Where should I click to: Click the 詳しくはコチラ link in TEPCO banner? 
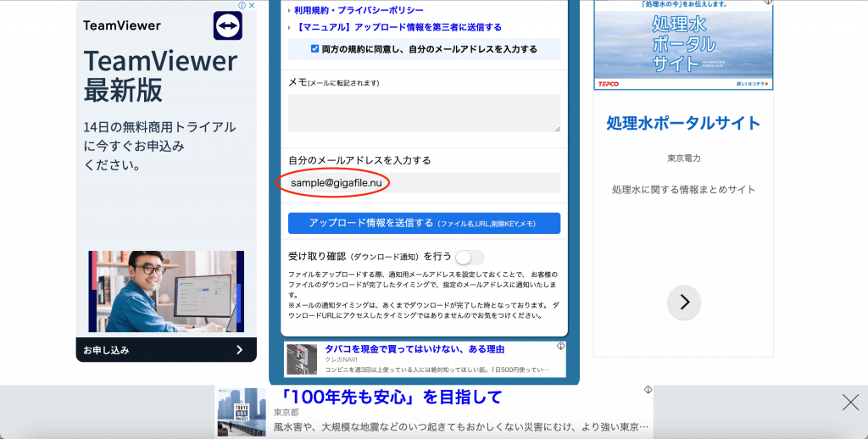pyautogui.click(x=753, y=84)
